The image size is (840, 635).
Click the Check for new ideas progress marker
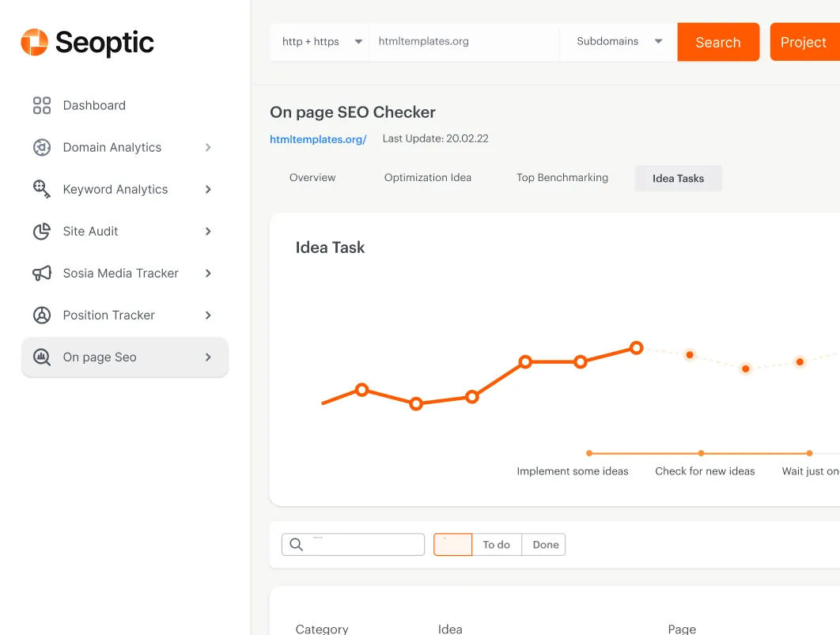pyautogui.click(x=701, y=453)
